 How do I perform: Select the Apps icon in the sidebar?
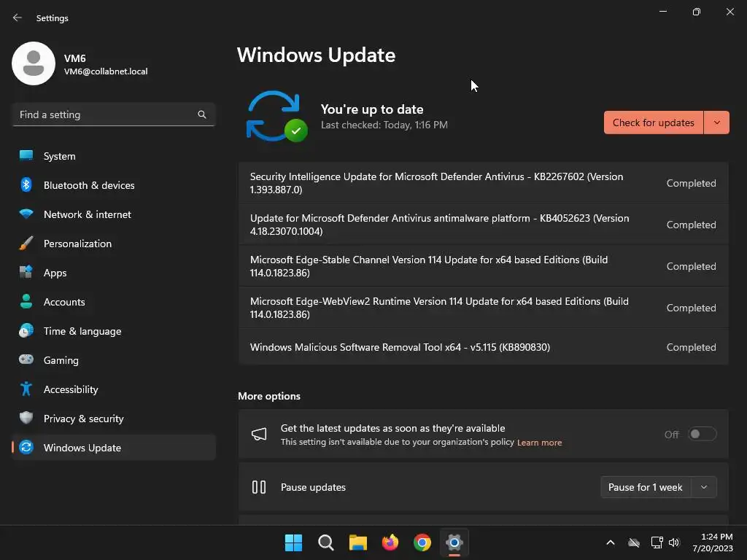point(26,273)
